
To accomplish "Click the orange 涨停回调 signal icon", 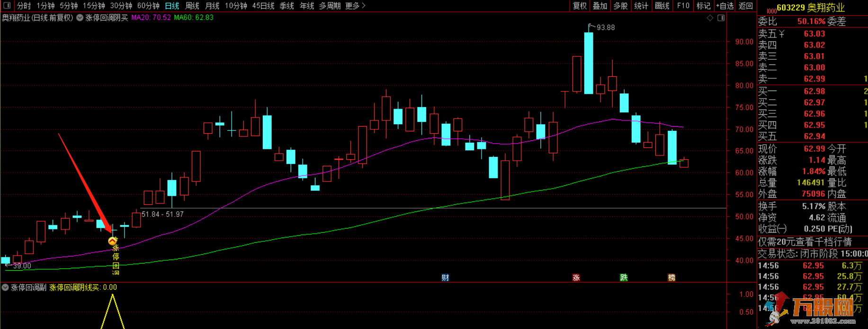I will (112, 241).
